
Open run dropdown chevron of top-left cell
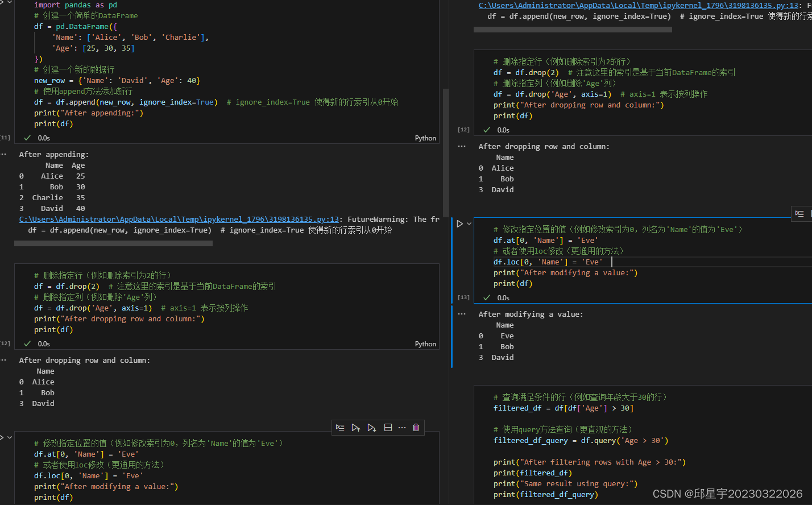[10, 2]
